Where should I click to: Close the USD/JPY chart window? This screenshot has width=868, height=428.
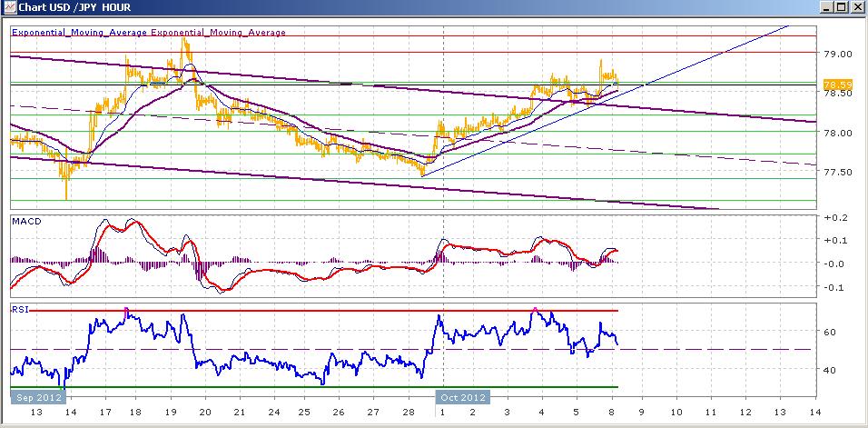(855, 7)
